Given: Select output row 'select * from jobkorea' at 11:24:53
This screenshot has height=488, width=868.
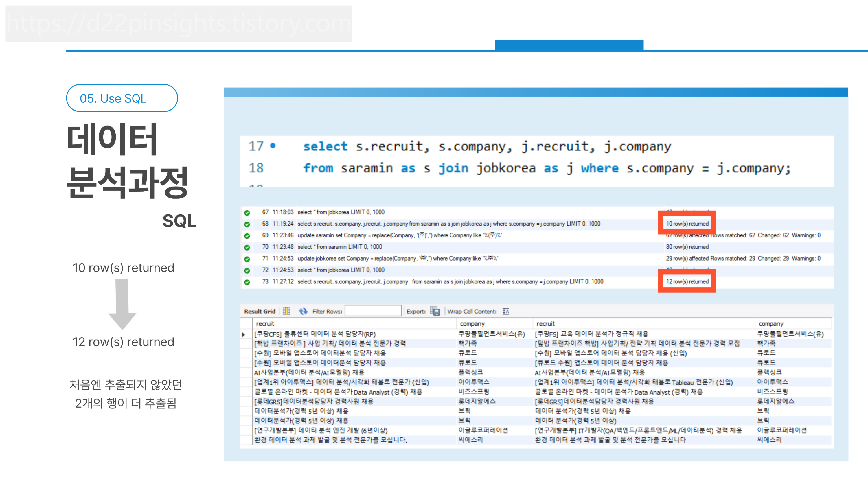Looking at the screenshot, I should (341, 270).
